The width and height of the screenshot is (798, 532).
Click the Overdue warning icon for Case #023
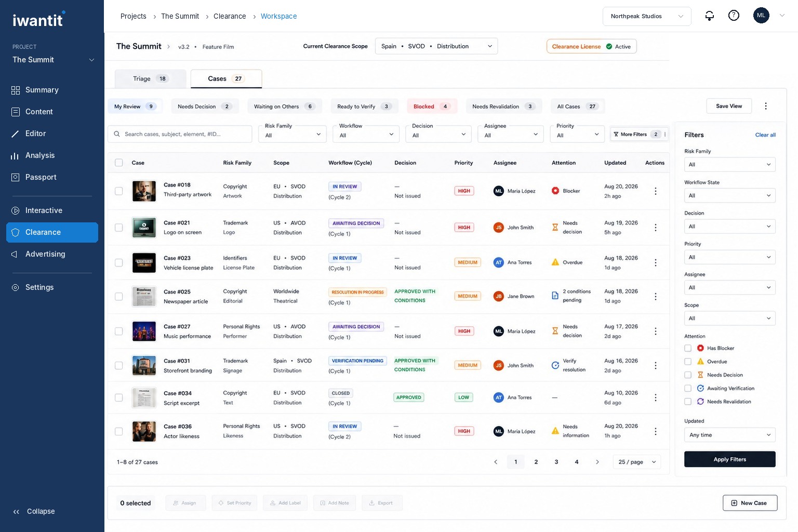555,262
